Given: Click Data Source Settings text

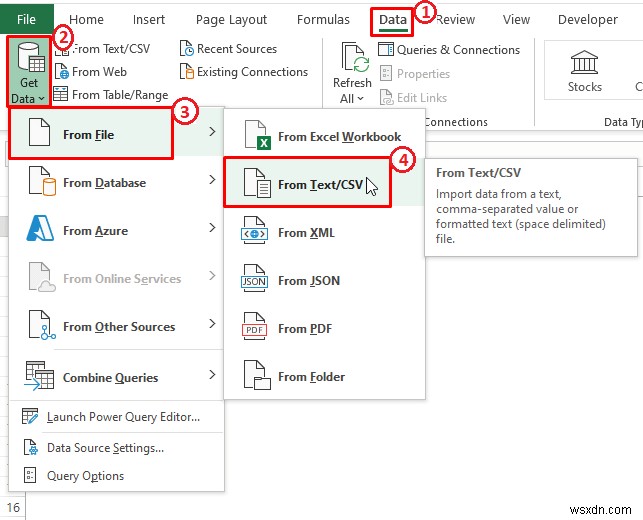Looking at the screenshot, I should point(105,448).
